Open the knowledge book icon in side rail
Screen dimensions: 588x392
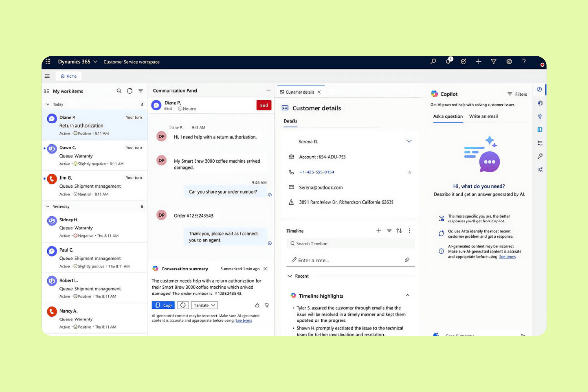point(539,130)
